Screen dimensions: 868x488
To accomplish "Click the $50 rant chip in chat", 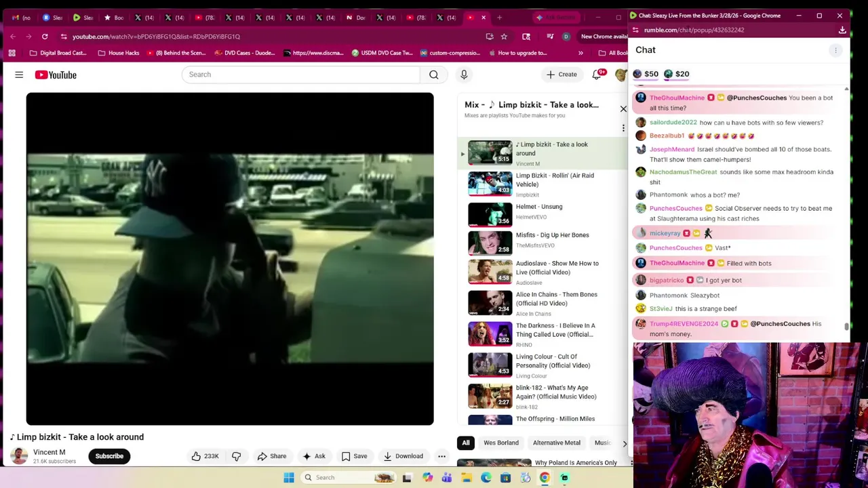I will [x=646, y=74].
